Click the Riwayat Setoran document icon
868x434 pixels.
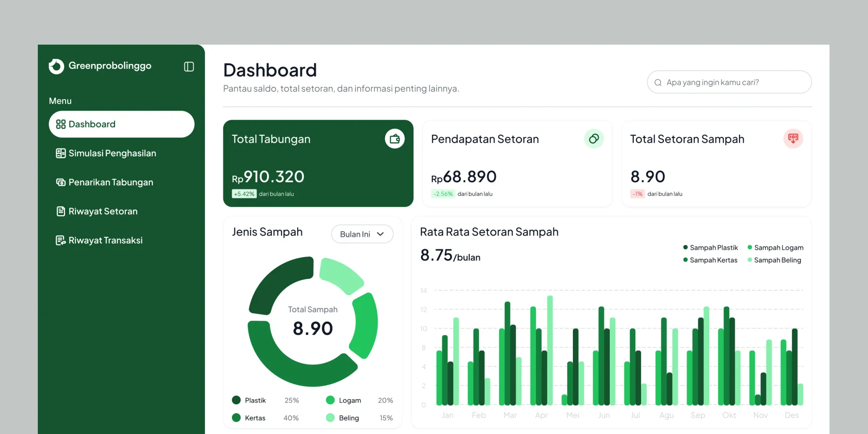coord(61,211)
